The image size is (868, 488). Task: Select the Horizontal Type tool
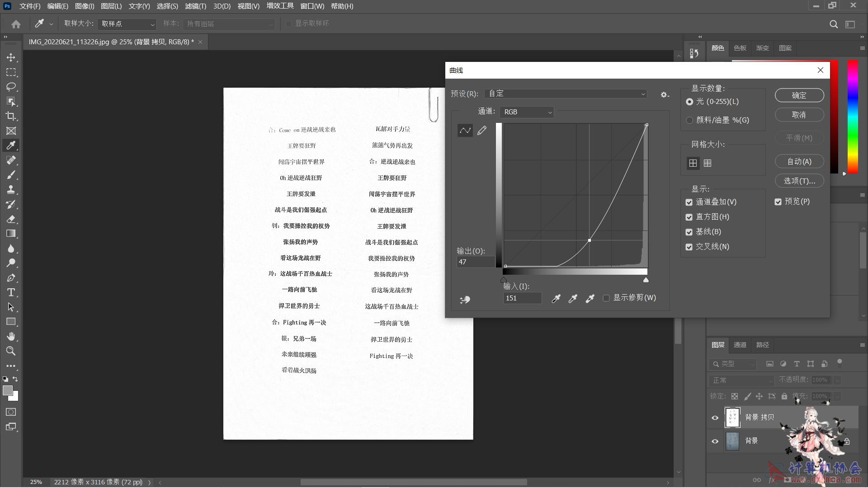(x=11, y=292)
